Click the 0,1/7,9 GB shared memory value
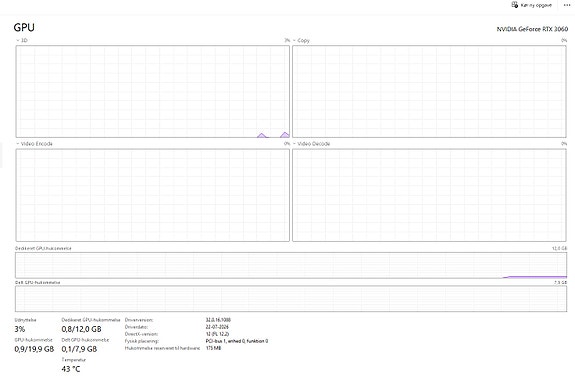The height and width of the screenshot is (381, 575). [x=79, y=349]
